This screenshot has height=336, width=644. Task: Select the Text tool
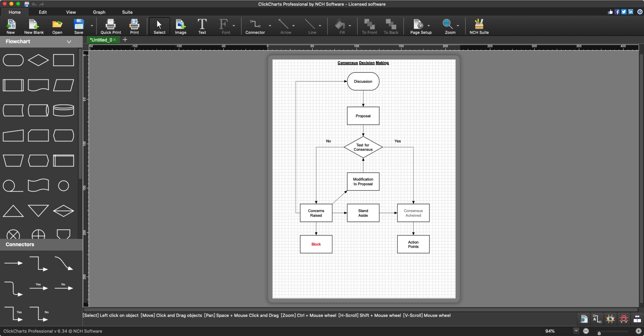[201, 26]
